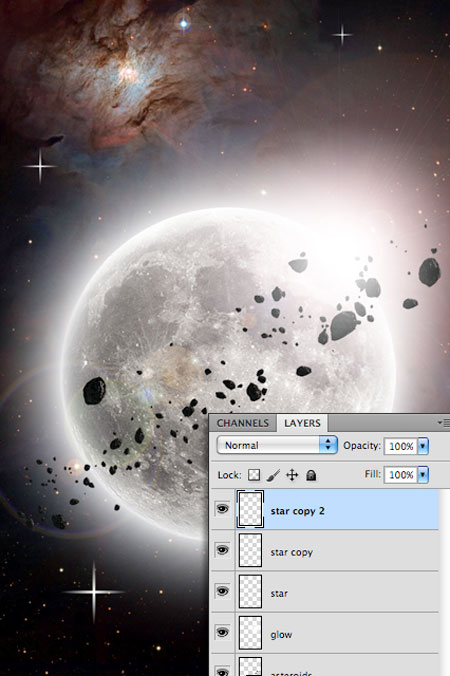Click the 'Lock:' label
450x676 pixels.
click(x=229, y=475)
